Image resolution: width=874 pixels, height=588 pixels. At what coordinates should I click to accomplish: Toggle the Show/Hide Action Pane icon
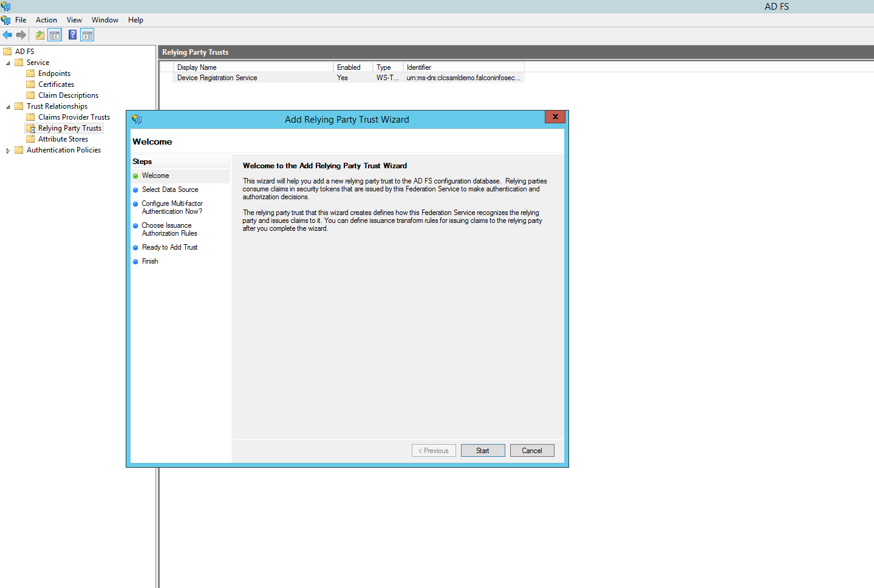click(87, 35)
